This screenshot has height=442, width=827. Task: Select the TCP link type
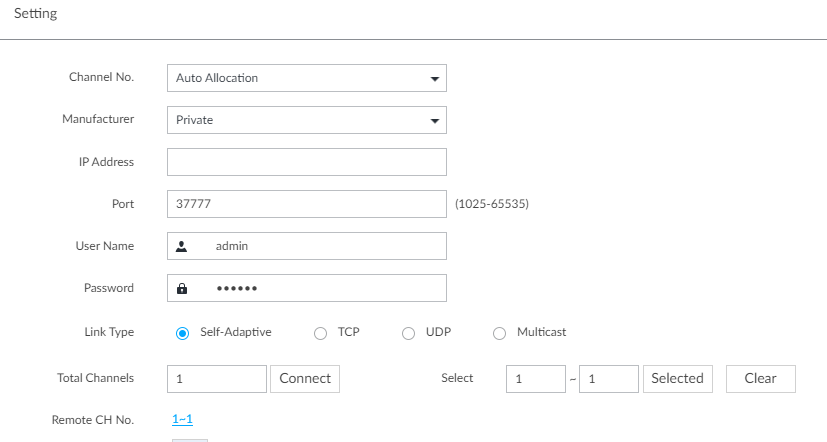click(320, 333)
